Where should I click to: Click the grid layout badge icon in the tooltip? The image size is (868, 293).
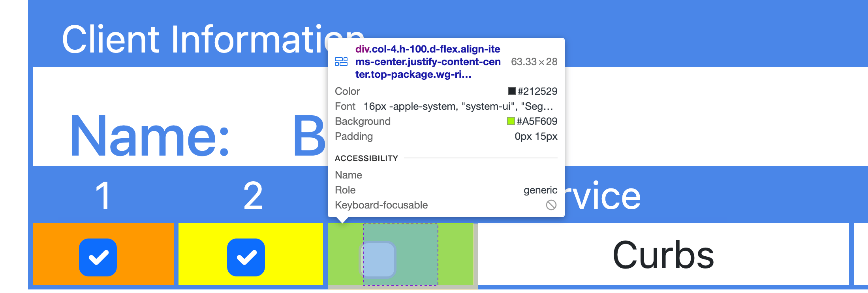[342, 62]
